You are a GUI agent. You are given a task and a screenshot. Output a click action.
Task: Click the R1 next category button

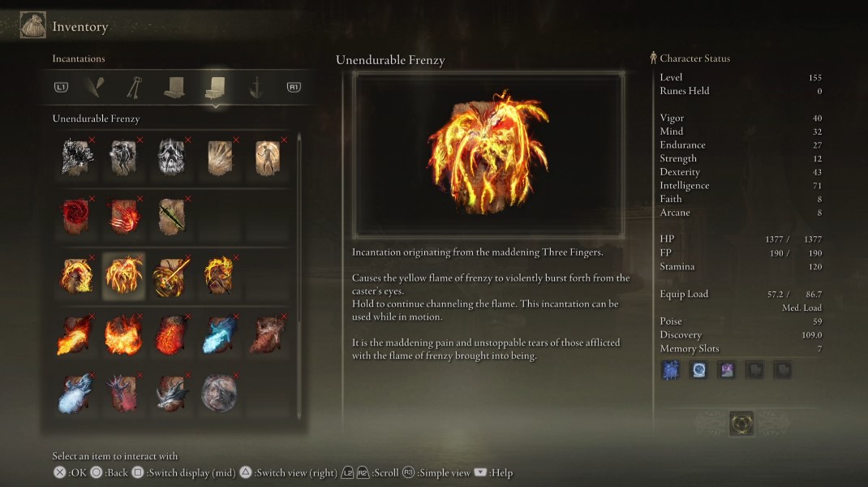294,87
